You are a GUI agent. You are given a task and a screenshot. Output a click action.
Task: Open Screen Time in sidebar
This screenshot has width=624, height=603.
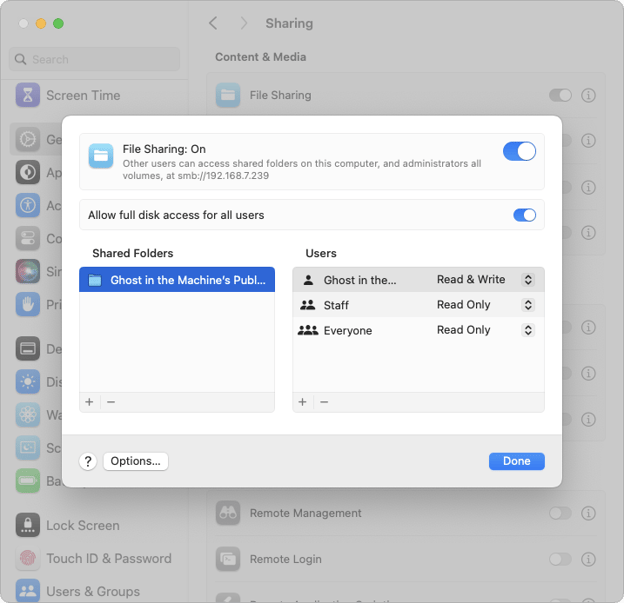(82, 96)
